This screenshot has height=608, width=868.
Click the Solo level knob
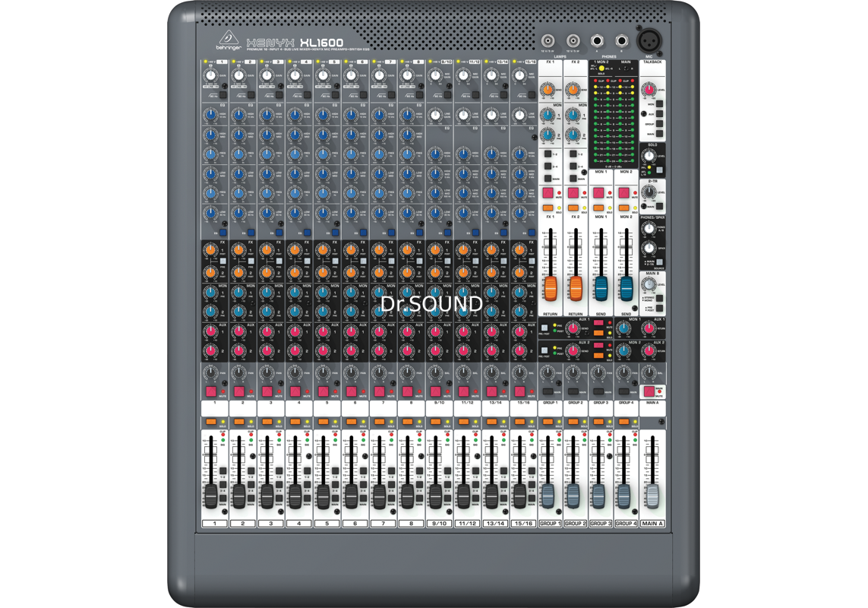(649, 157)
